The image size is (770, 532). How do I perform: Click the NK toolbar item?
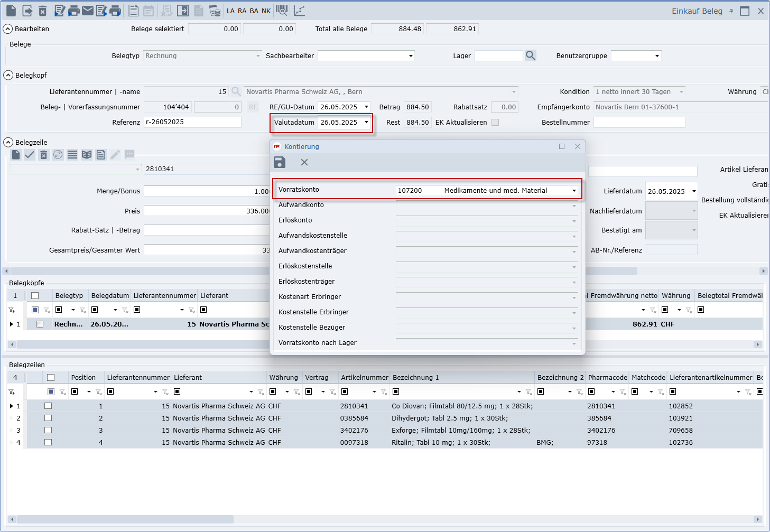tap(266, 11)
